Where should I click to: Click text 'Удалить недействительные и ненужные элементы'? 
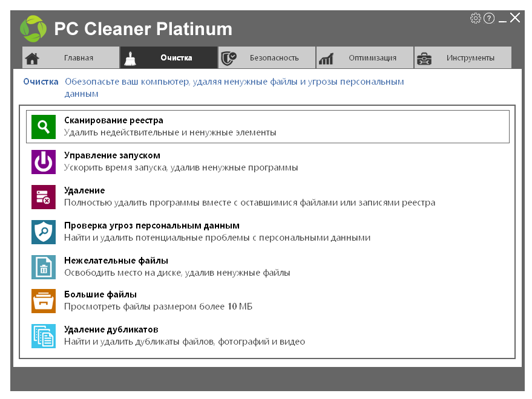click(x=170, y=132)
